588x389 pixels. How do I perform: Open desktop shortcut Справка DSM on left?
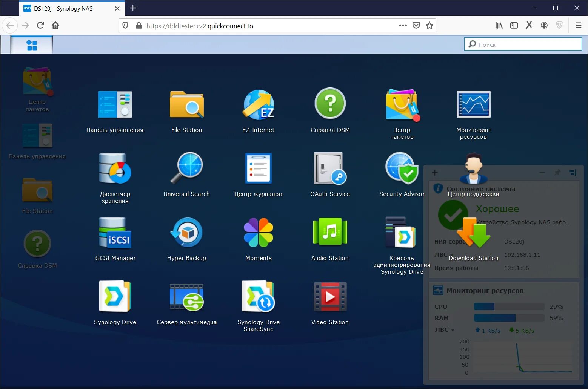pos(37,244)
